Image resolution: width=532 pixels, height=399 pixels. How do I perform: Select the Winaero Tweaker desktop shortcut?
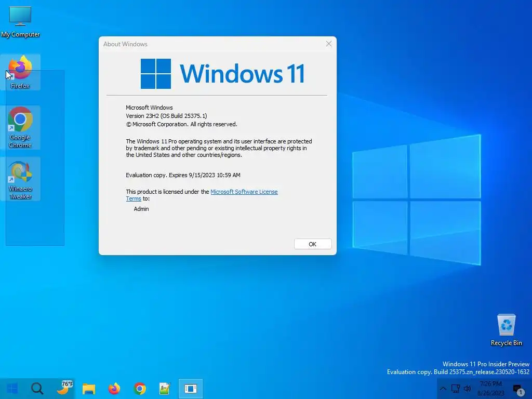pyautogui.click(x=20, y=179)
